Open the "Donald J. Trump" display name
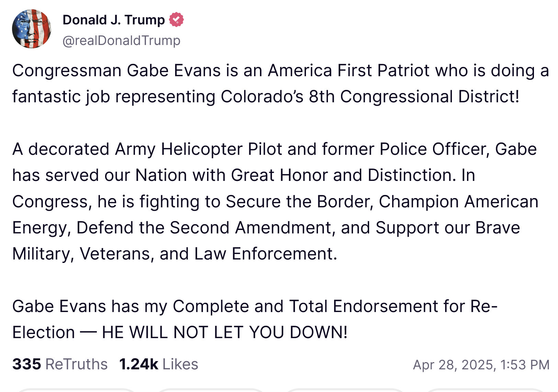 (114, 20)
